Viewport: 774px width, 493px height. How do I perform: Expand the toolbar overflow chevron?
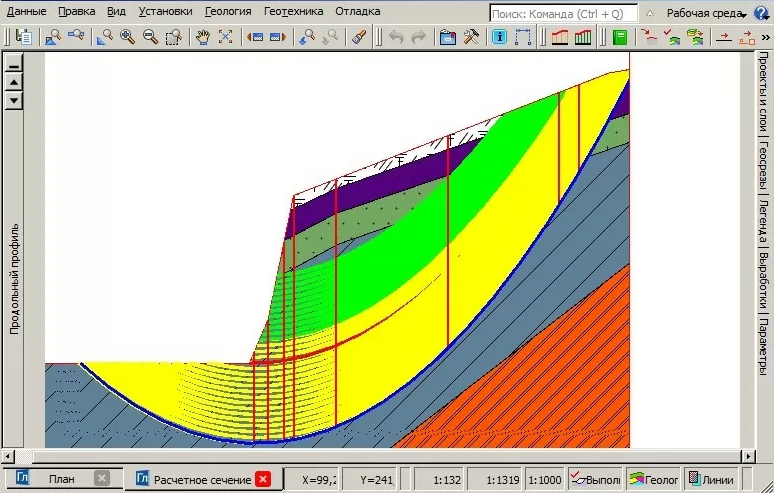[765, 37]
